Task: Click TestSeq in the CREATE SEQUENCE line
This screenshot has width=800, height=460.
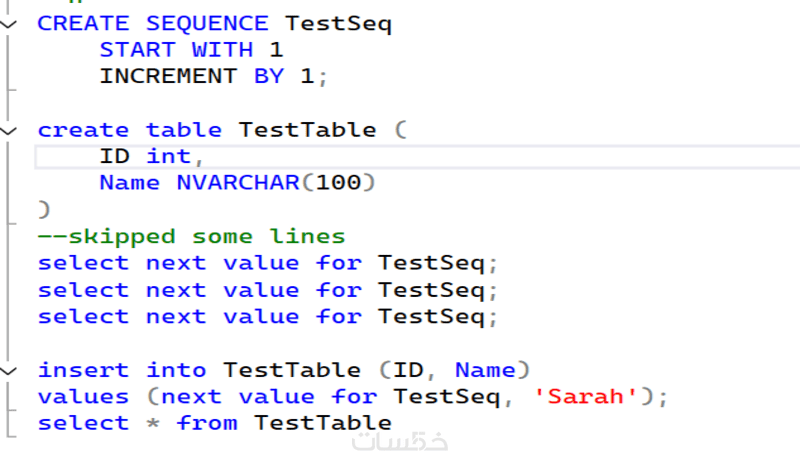Action: (338, 23)
